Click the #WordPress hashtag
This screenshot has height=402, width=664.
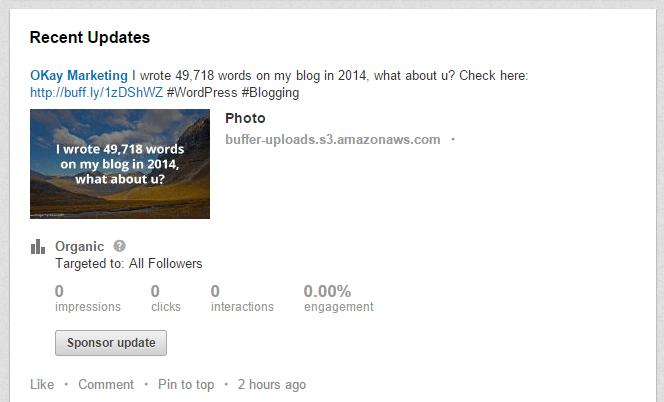[202, 92]
